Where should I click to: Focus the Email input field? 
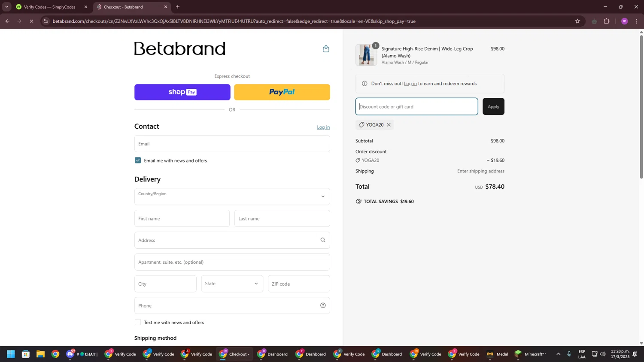[232, 144]
